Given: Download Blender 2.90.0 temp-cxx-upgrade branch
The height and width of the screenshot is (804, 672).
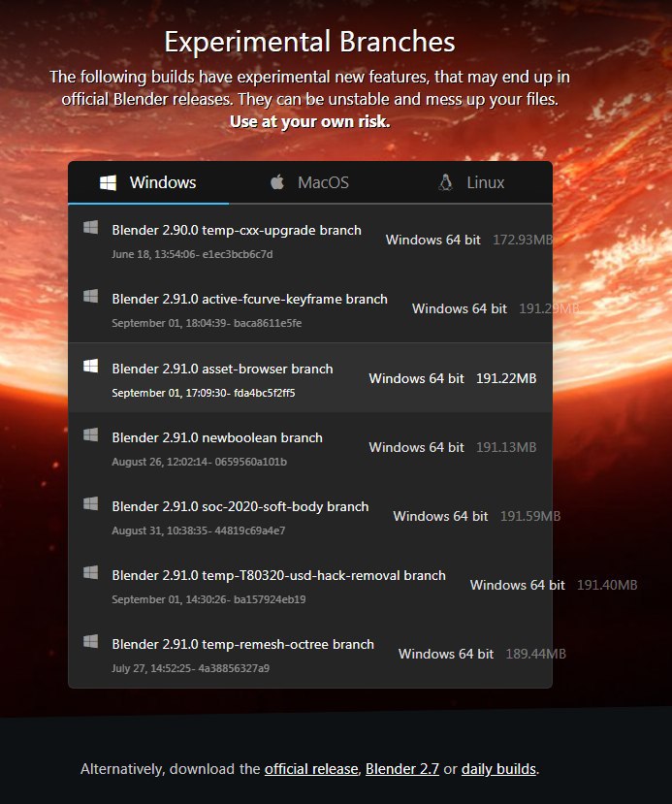Looking at the screenshot, I should (x=237, y=230).
